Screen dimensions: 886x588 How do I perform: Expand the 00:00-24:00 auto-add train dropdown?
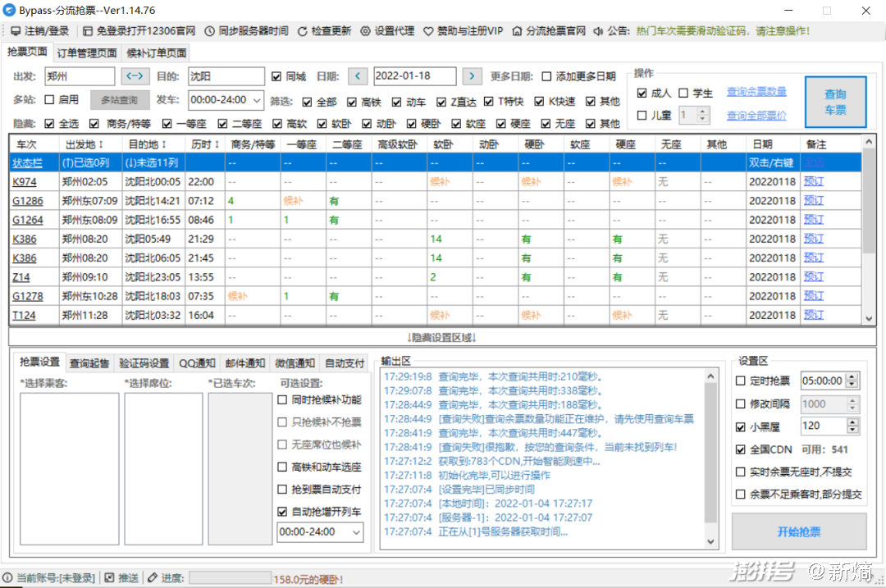point(355,532)
